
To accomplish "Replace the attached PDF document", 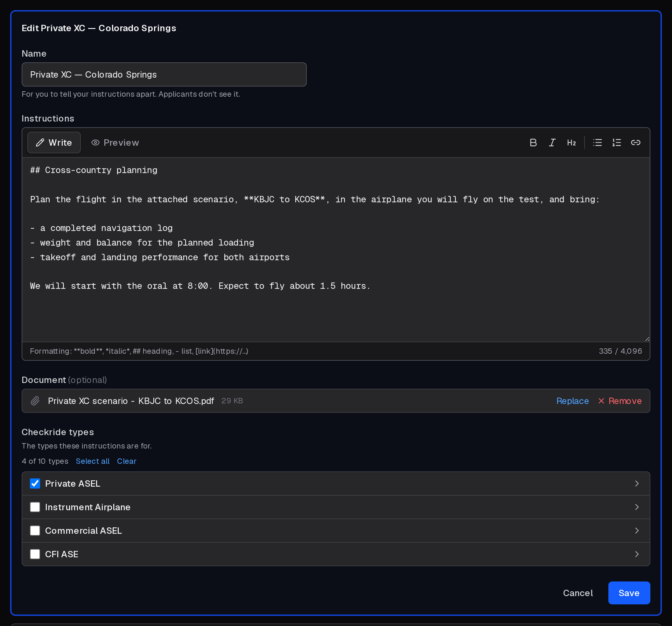I will (x=573, y=401).
